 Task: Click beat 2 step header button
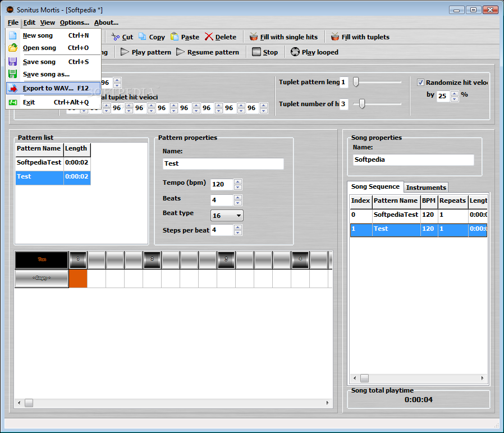pos(152,260)
